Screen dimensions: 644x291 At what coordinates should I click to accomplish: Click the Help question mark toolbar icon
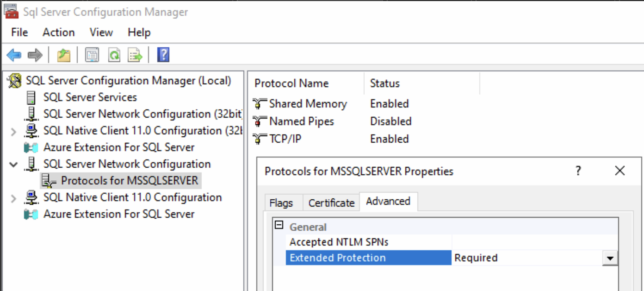point(163,55)
